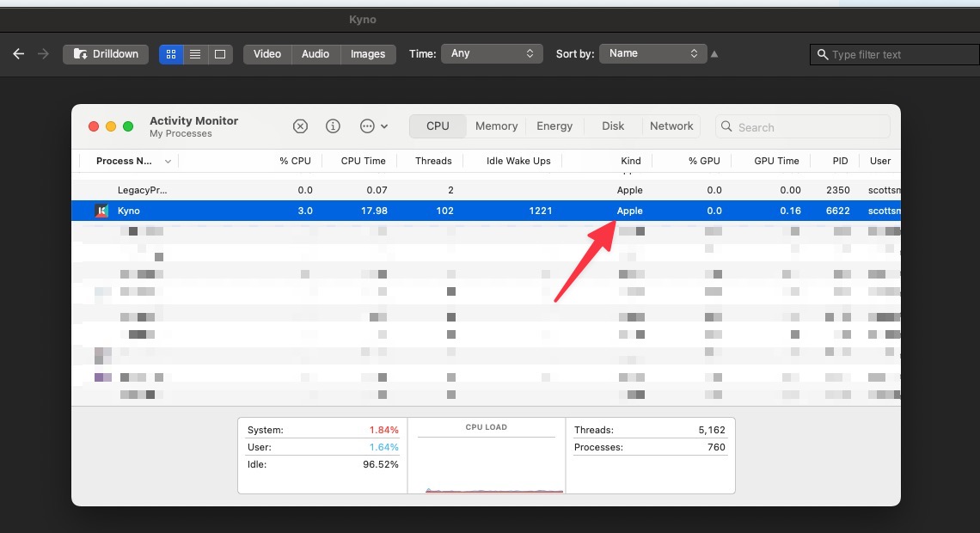Click Kyno's % CPU value 3.0
The image size is (980, 533).
(305, 211)
